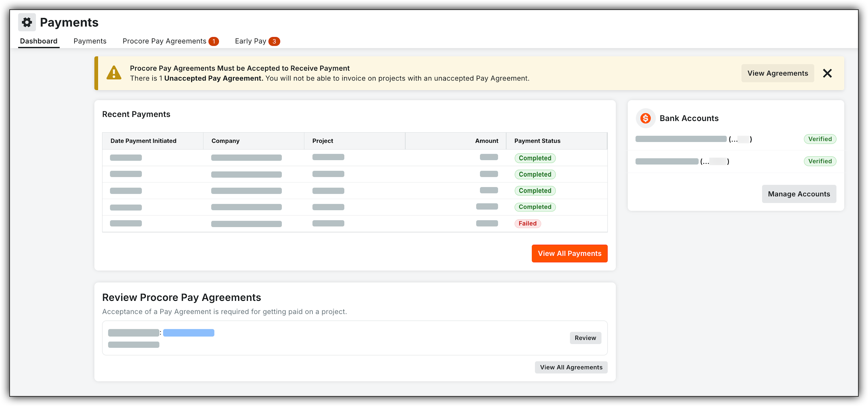Open the blue project link in agreement card

(x=189, y=333)
